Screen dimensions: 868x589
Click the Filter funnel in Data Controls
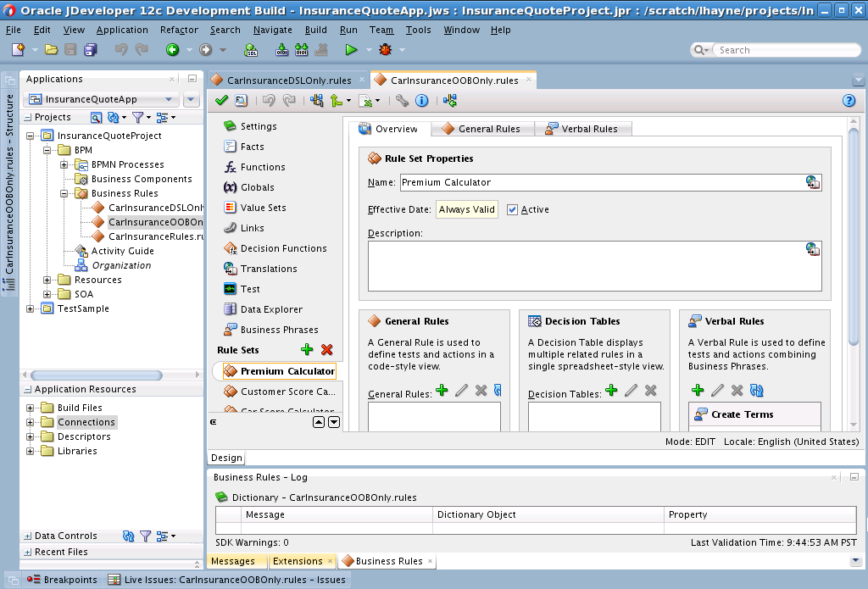pyautogui.click(x=145, y=536)
